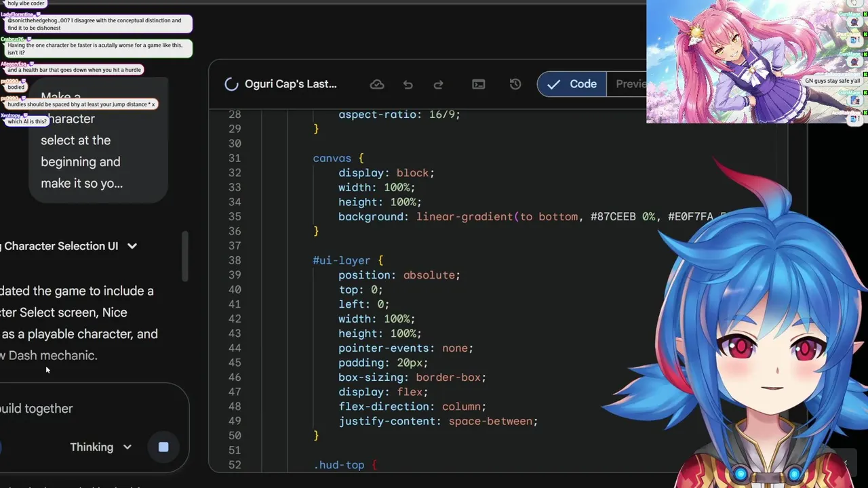
Task: Click the '#87CEEB' color value in the code
Action: 613,217
